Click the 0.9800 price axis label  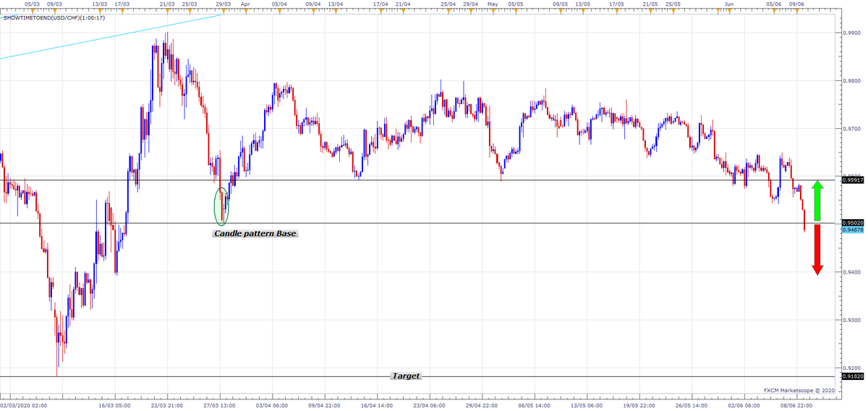pos(851,80)
